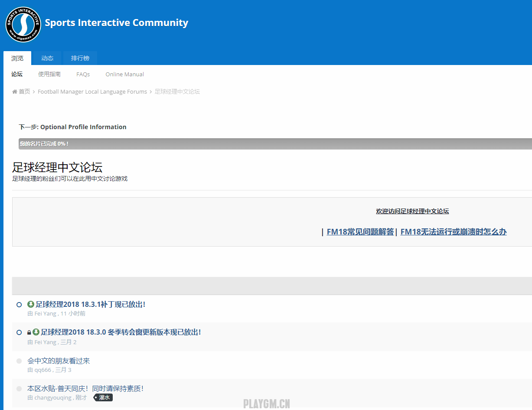Click author Fei Yang on 18.3.1 topic
The height and width of the screenshot is (410, 532).
pos(46,313)
